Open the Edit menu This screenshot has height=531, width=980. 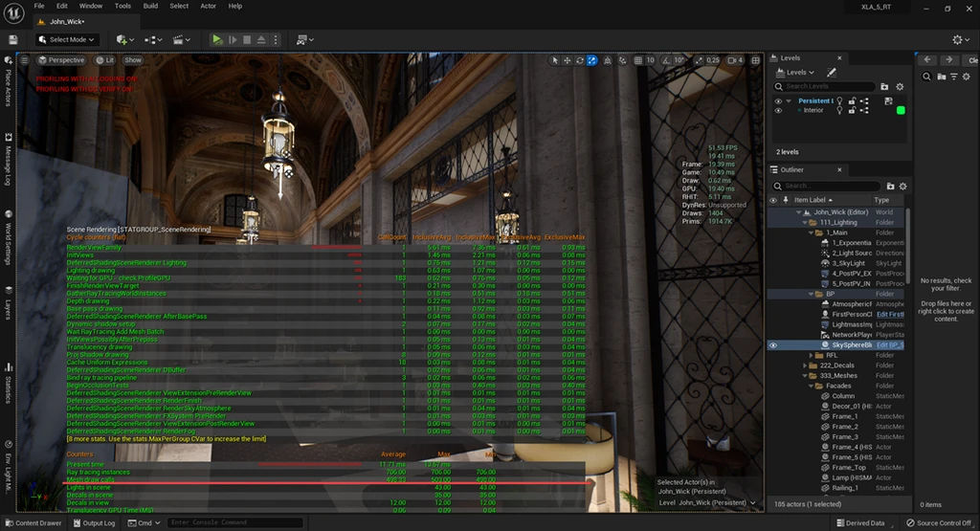click(x=62, y=6)
